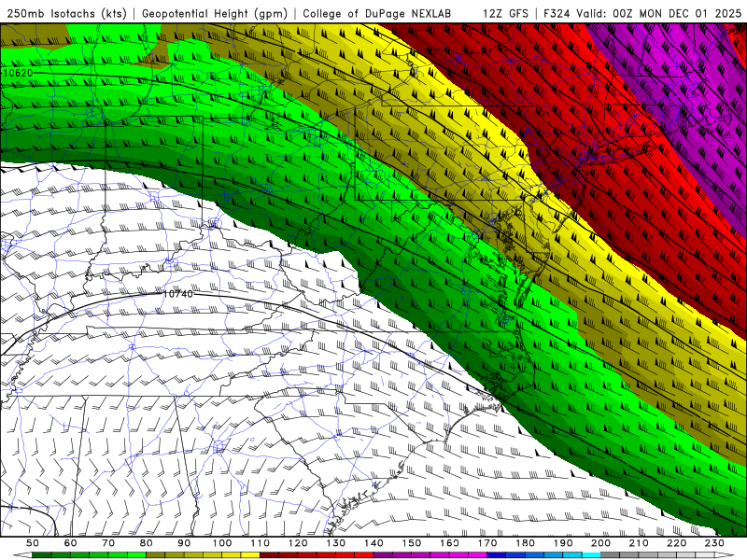
Task: Click the 110 kts legend label
Action: pyautogui.click(x=261, y=543)
